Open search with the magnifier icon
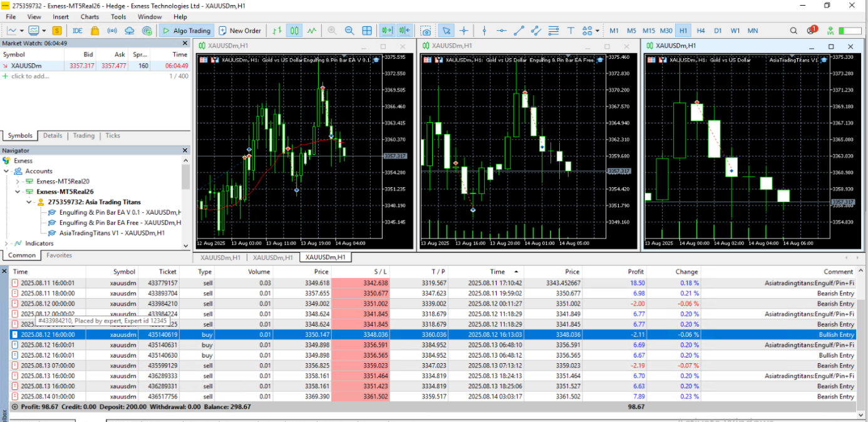 coord(793,30)
